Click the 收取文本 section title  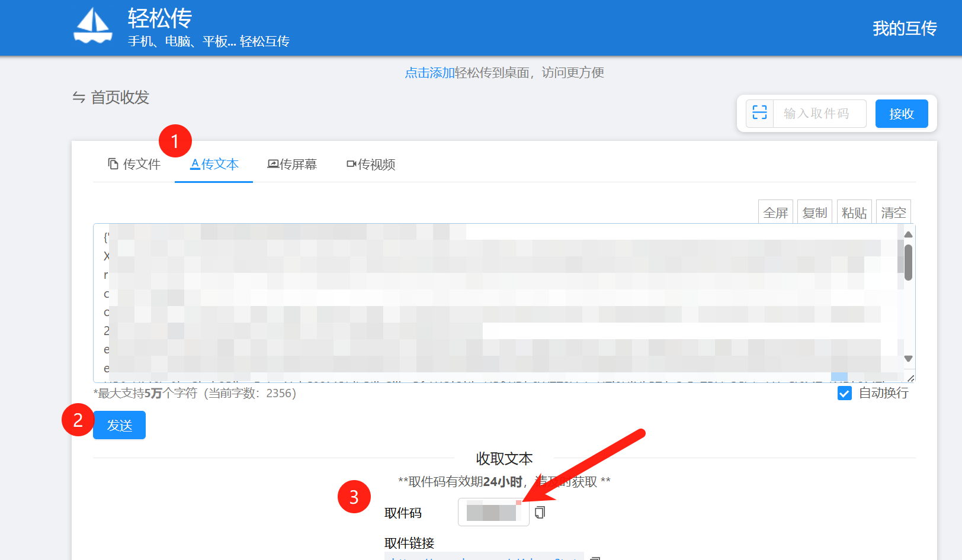[x=504, y=459]
